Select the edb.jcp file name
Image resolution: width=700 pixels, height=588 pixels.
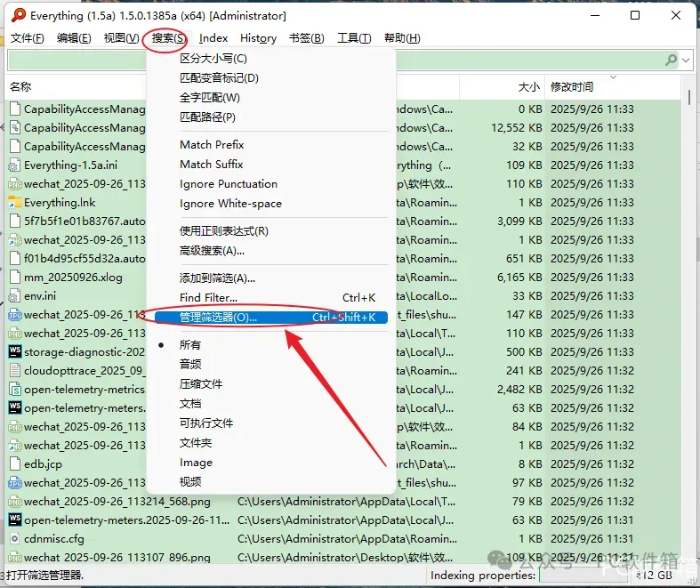pyautogui.click(x=43, y=463)
